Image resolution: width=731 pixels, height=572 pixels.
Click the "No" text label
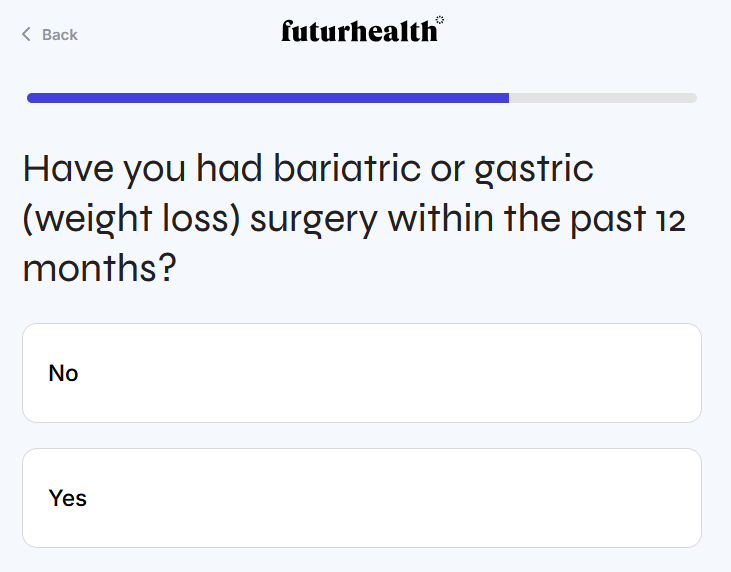click(63, 373)
